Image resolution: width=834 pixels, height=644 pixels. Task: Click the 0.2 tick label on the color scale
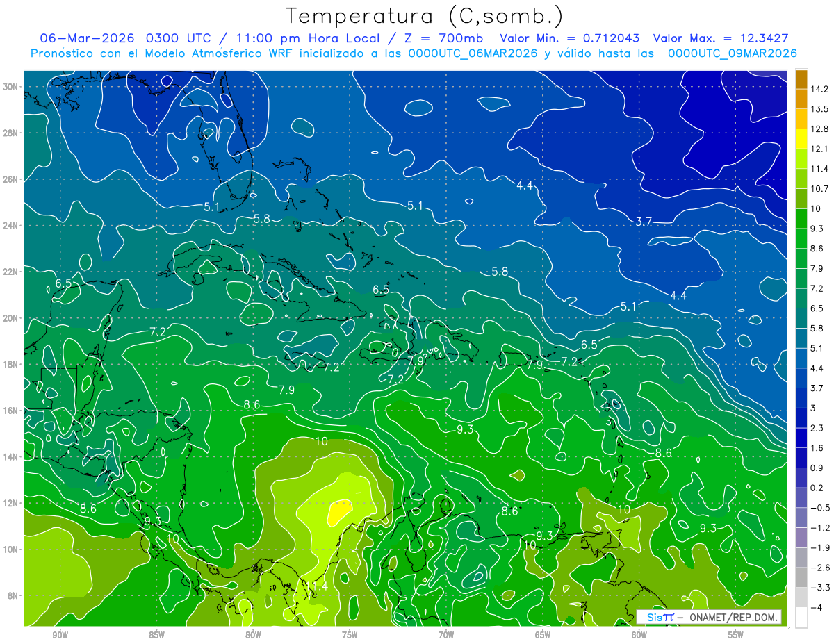[x=818, y=488]
